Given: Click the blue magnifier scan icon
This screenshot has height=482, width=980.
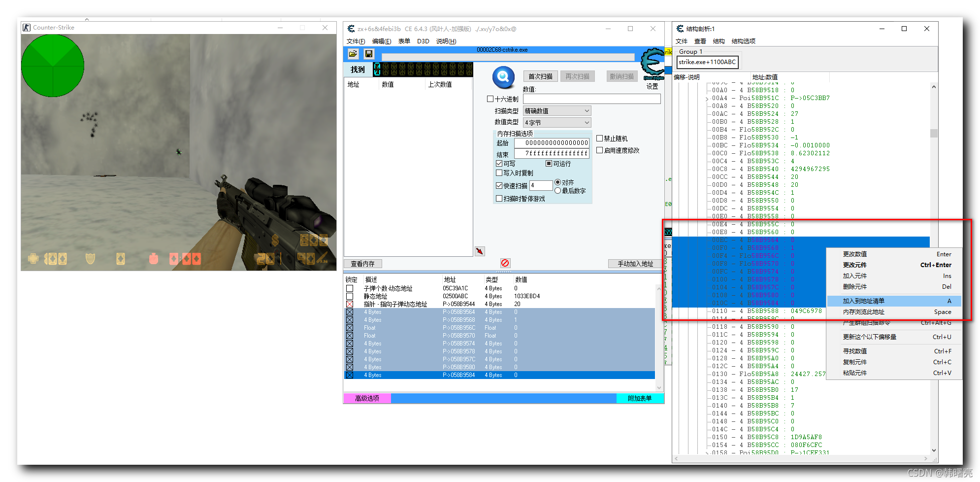Looking at the screenshot, I should [503, 77].
